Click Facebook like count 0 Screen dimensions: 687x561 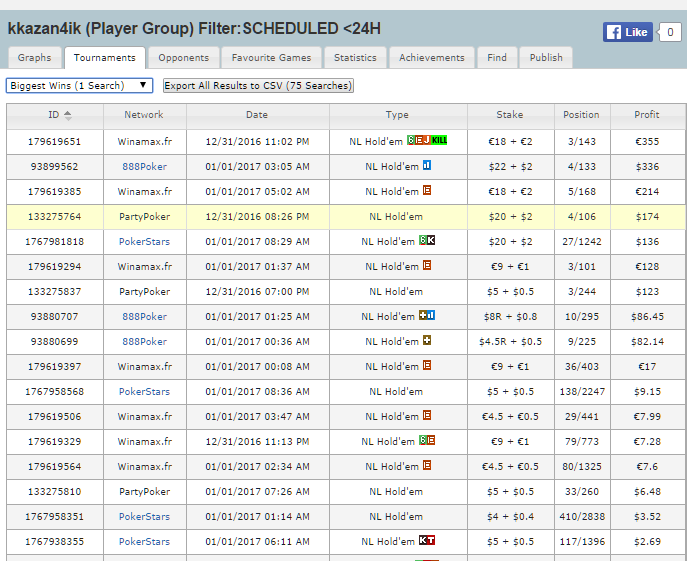[670, 32]
